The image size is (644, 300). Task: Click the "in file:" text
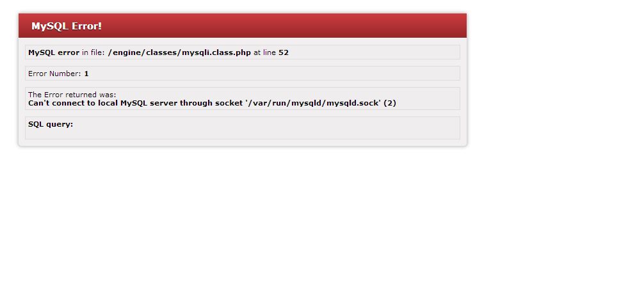click(93, 52)
